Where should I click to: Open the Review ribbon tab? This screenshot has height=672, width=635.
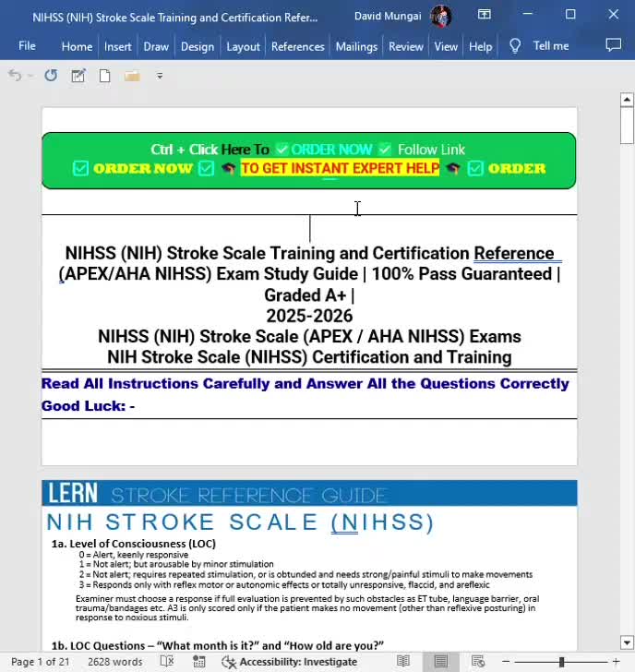tap(406, 46)
